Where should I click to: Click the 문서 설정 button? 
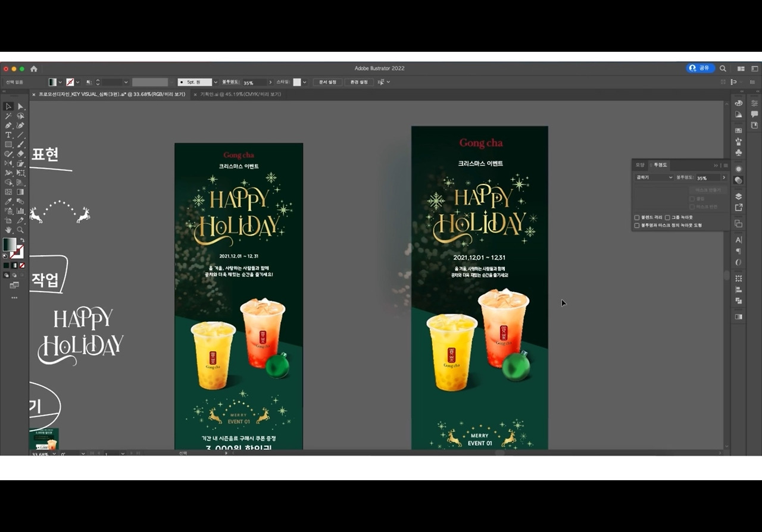(327, 82)
